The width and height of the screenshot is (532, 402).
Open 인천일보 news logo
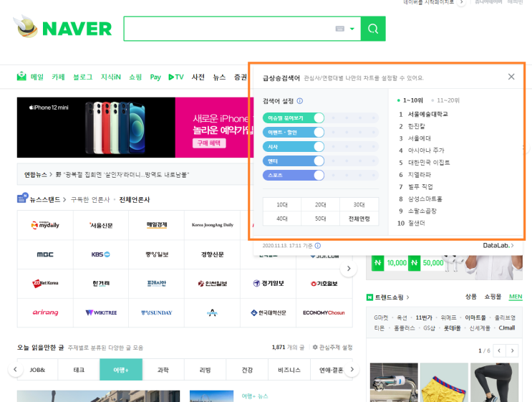213,284
